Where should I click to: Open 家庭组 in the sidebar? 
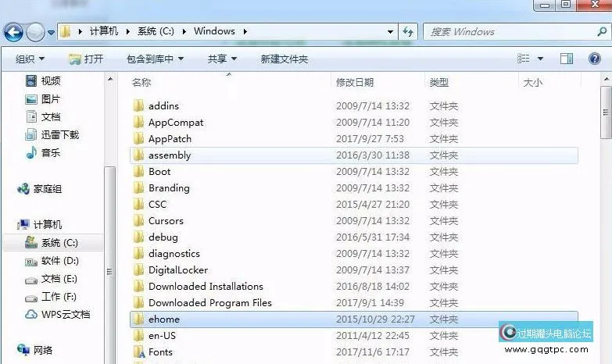point(39,189)
